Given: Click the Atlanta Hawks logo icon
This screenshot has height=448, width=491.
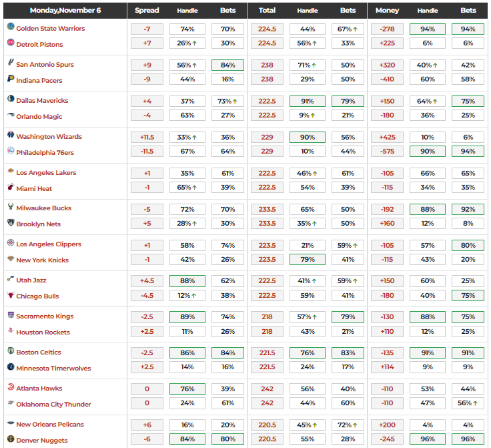Looking at the screenshot, I should pyautogui.click(x=11, y=387).
